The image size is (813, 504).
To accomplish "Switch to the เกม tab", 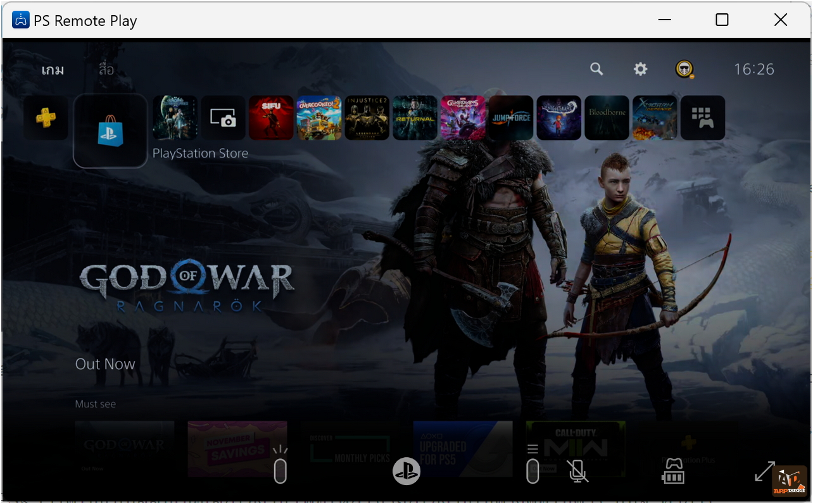I will (x=53, y=70).
